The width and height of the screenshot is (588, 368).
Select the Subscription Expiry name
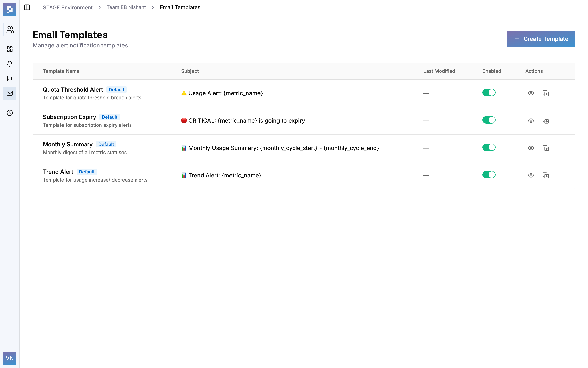pos(69,117)
